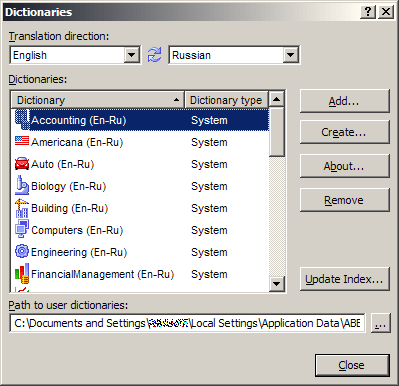Click Update Index... button
Image resolution: width=399 pixels, height=386 pixels.
tap(345, 279)
